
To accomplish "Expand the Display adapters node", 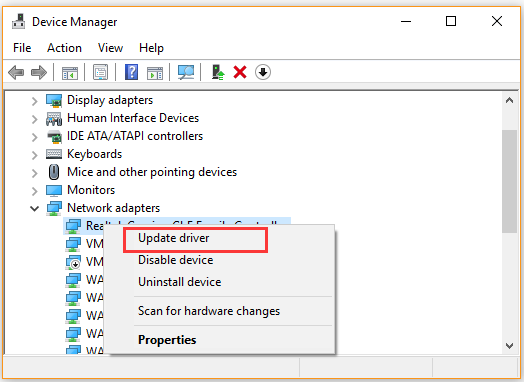I will (x=34, y=101).
